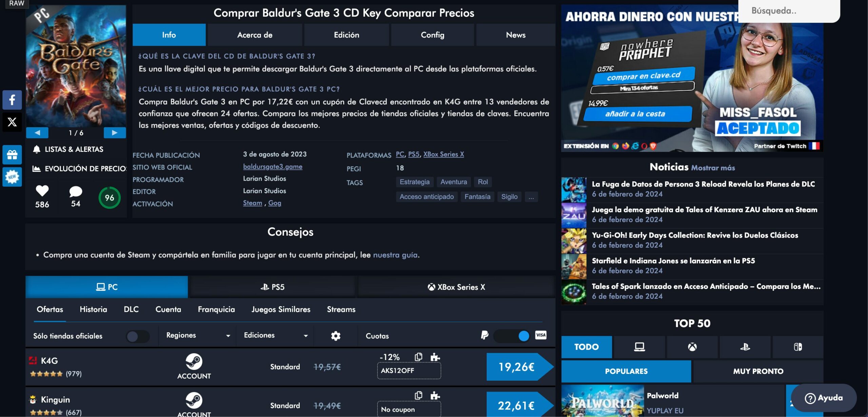The image size is (868, 417).
Task: Share page via Facebook icon
Action: click(x=12, y=100)
